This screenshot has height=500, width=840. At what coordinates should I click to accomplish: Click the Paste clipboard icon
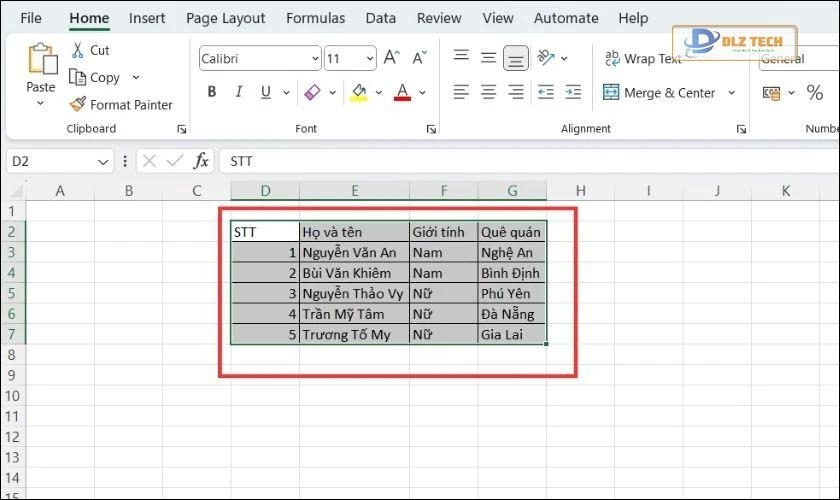click(x=41, y=60)
